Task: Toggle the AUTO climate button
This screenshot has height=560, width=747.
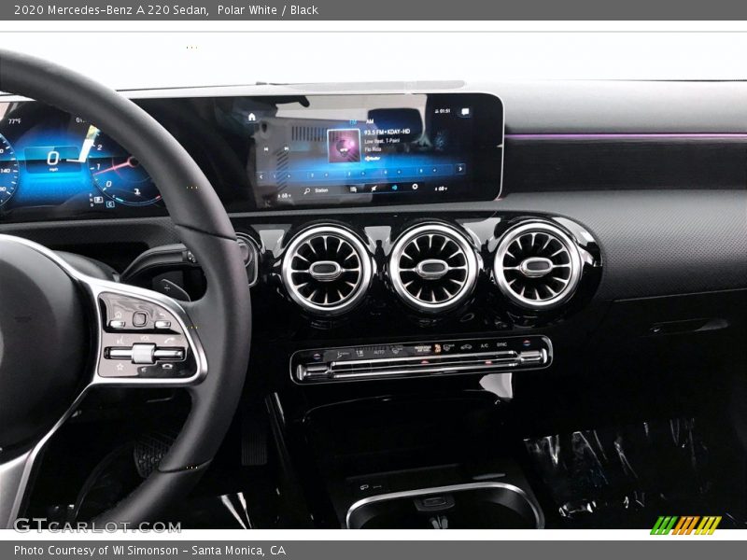Action: click(379, 352)
